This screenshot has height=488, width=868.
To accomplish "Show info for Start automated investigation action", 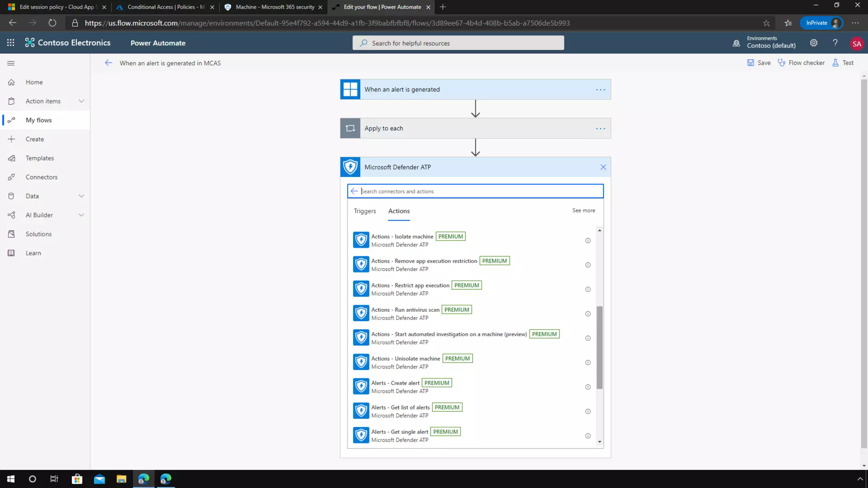I will (588, 338).
